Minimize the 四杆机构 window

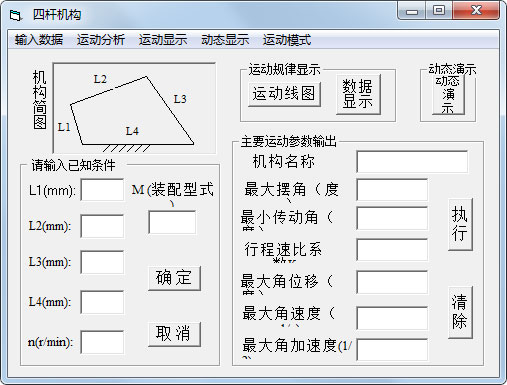click(x=412, y=12)
